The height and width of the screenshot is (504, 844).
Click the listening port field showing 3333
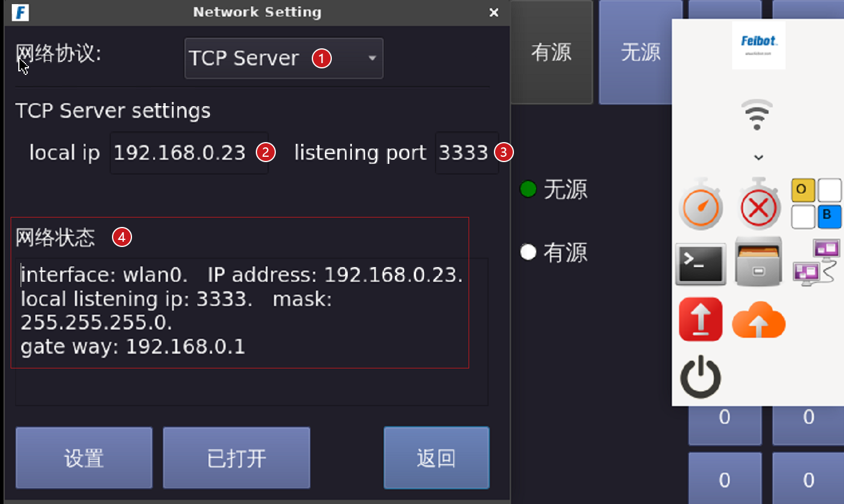point(467,153)
